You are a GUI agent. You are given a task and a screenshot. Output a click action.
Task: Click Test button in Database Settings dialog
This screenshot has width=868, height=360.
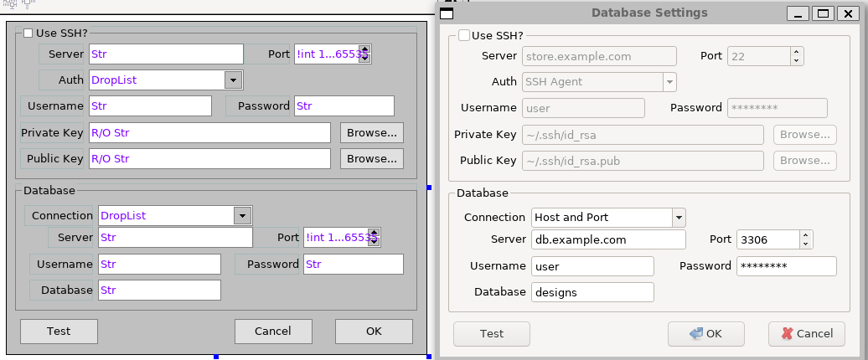click(x=491, y=333)
